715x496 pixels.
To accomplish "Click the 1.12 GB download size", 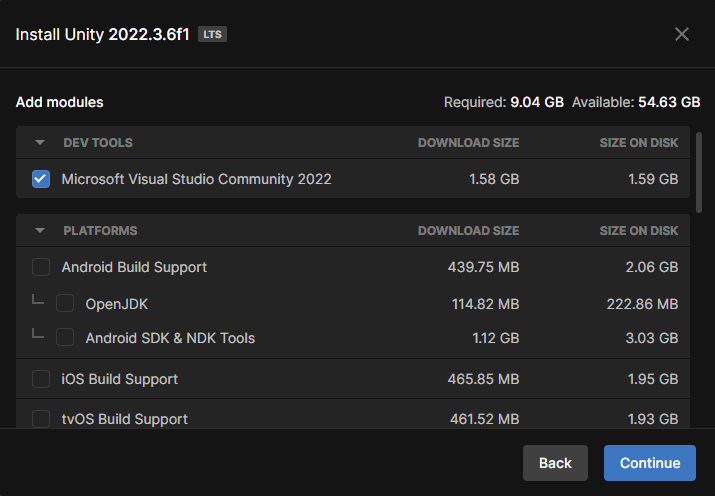I will (x=496, y=338).
